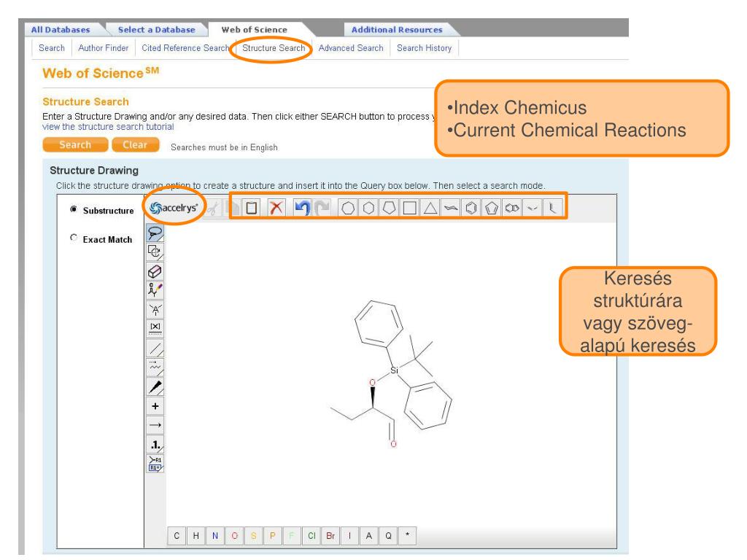The width and height of the screenshot is (747, 560).
Task: Select the R-group R1 tool
Action: point(155,464)
